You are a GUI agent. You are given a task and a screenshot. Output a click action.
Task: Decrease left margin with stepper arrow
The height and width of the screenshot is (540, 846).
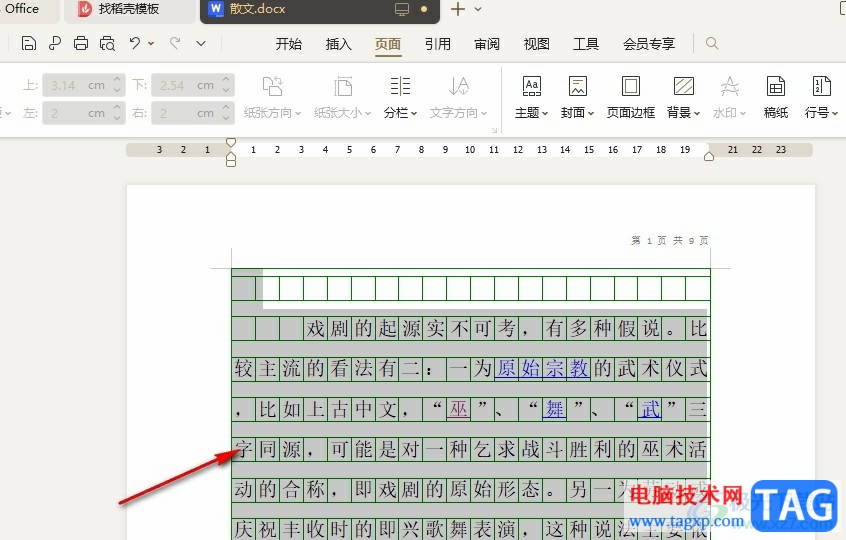point(118,118)
